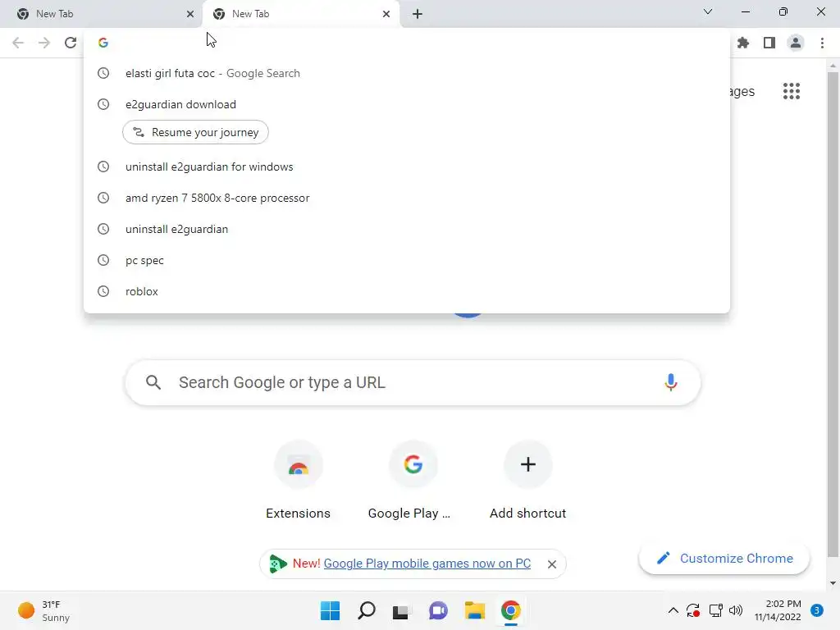Click the sync/update tray icon
The image size is (840, 630).
tap(693, 610)
